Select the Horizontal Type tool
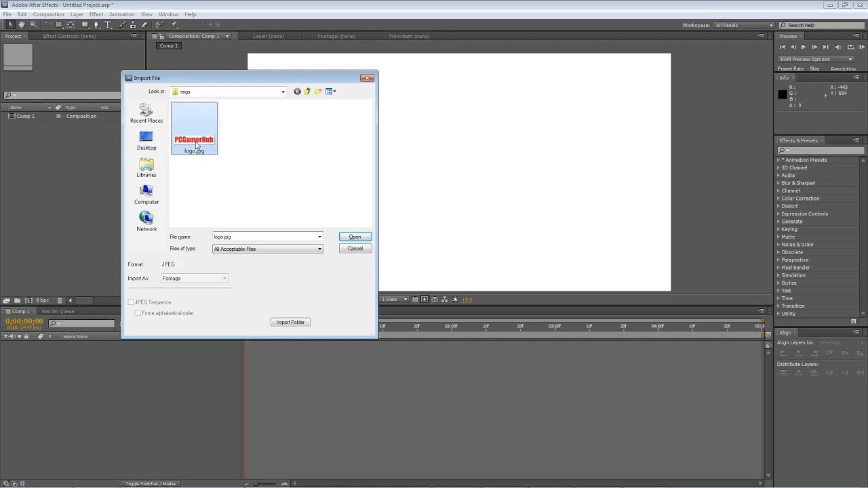This screenshot has width=868, height=488. [x=108, y=24]
